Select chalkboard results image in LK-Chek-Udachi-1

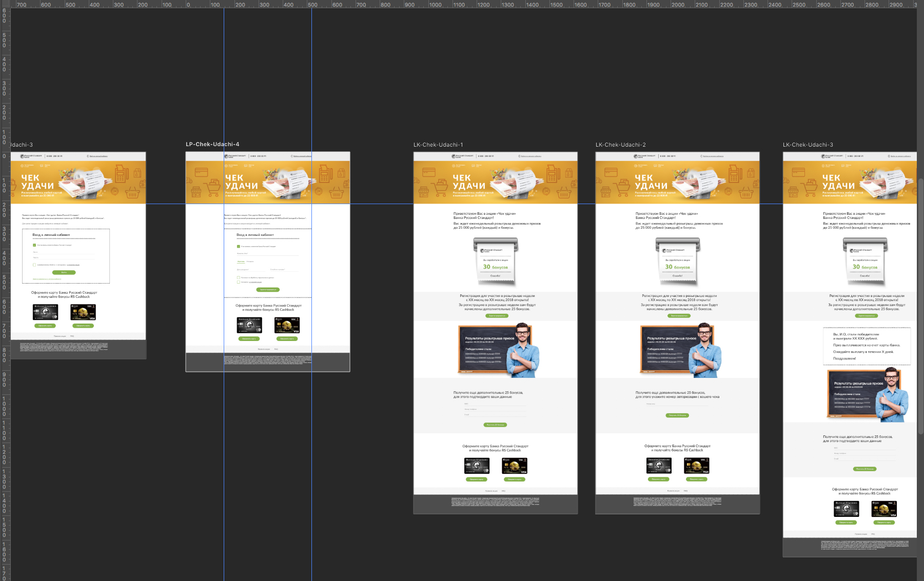pyautogui.click(x=499, y=350)
